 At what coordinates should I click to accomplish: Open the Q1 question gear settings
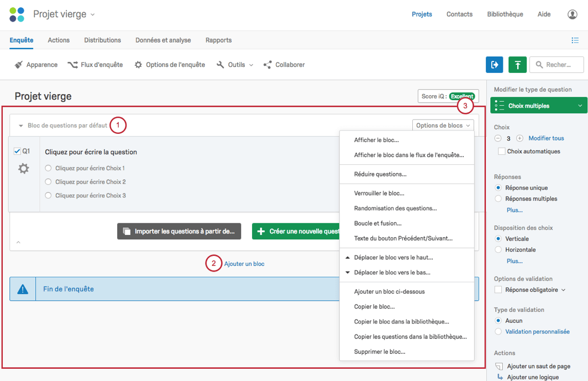(24, 169)
